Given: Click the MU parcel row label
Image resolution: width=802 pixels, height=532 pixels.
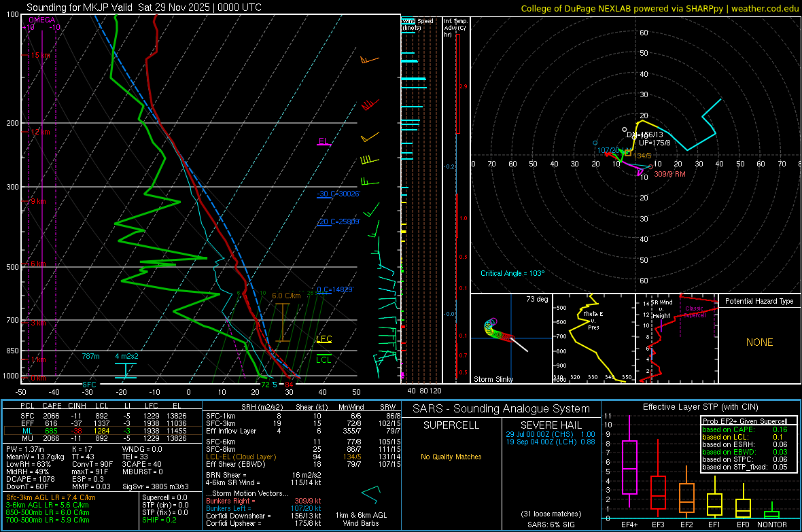Looking at the screenshot, I should pos(27,438).
